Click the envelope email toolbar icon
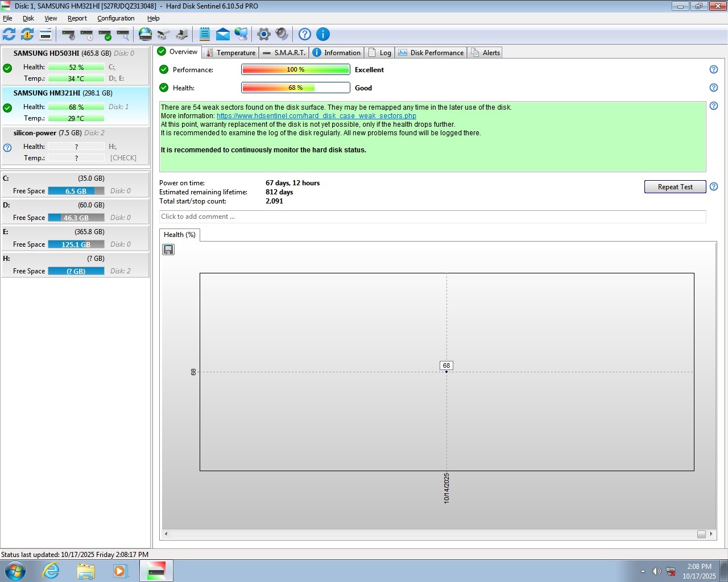 223,34
